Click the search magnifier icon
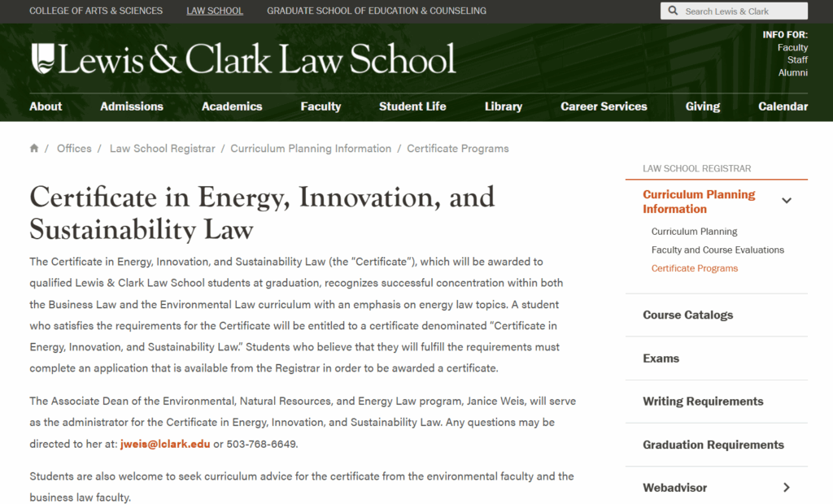Image resolution: width=833 pixels, height=504 pixels. (673, 11)
